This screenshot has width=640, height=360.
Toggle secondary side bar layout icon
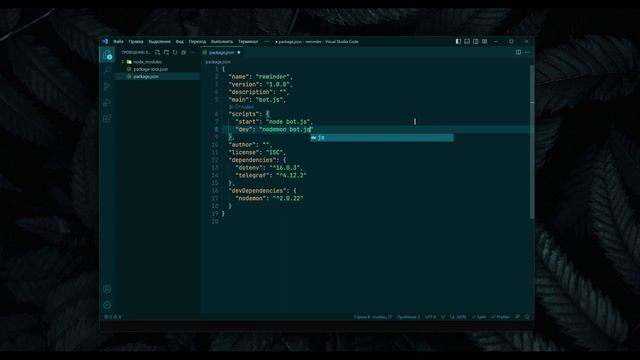pos(476,41)
